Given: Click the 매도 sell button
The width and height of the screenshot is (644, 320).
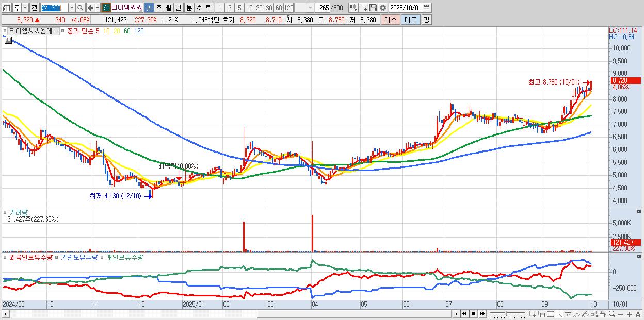Looking at the screenshot, I should 410,20.
